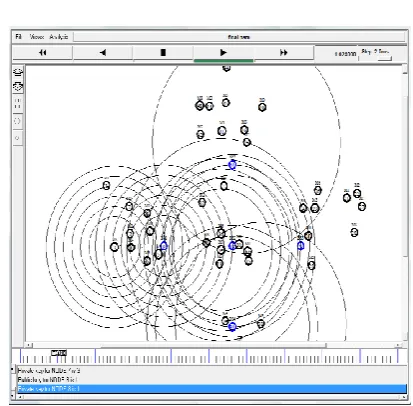Click the fourth tool on the left toolbar
The image size is (413, 406).
(18, 121)
